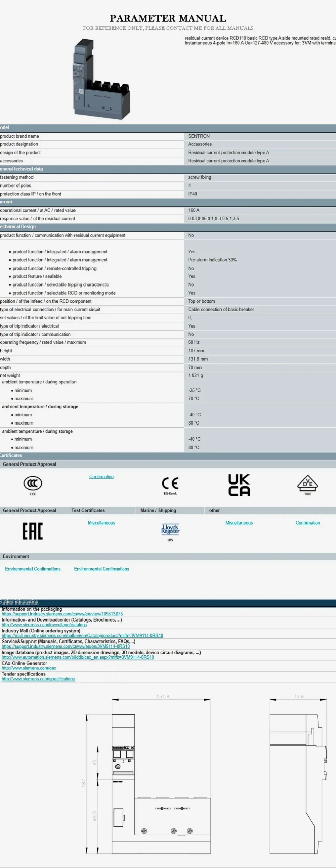
Task: Open the second Environmental Confirmations link
Action: (102, 569)
